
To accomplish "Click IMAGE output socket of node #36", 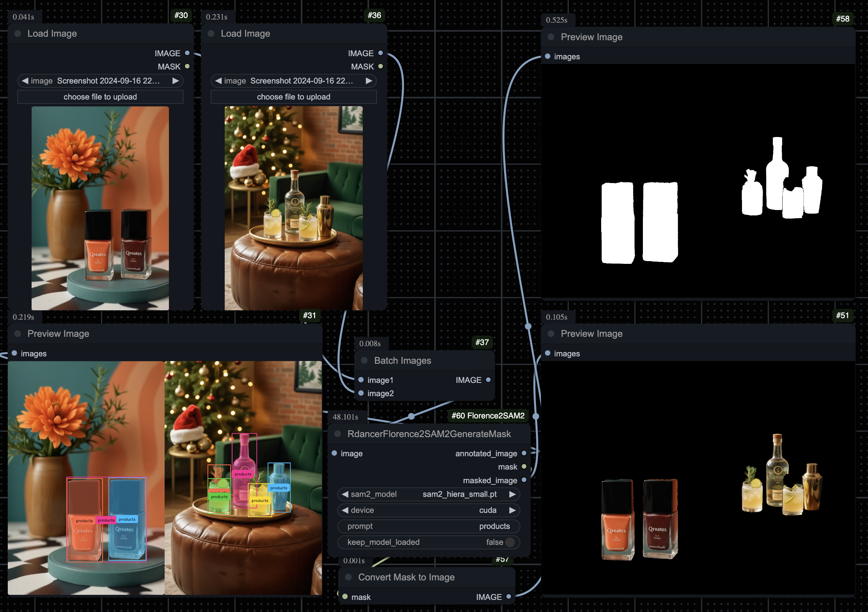I will tap(381, 53).
